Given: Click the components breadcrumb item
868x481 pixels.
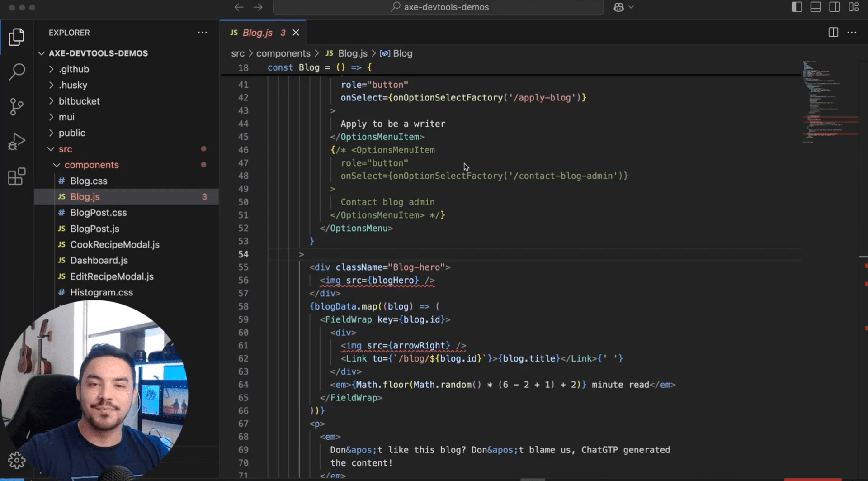Looking at the screenshot, I should (283, 53).
